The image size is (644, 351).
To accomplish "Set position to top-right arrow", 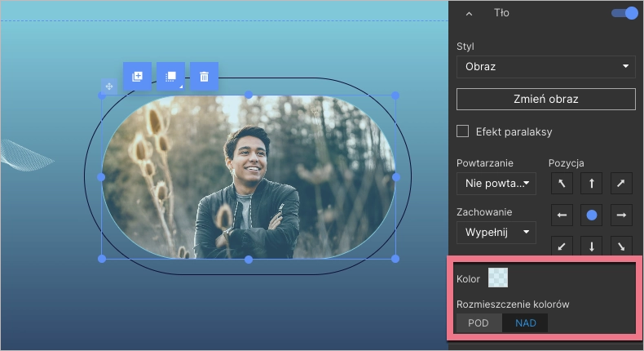I will click(x=621, y=184).
